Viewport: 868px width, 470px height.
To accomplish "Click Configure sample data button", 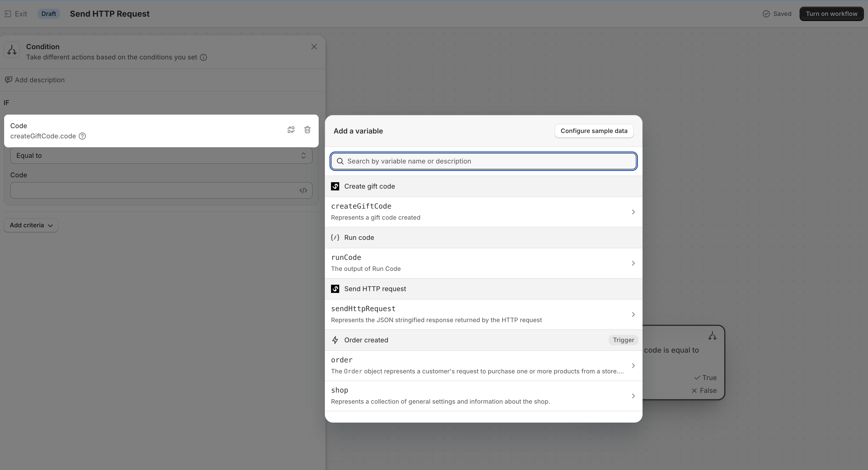I will (594, 131).
